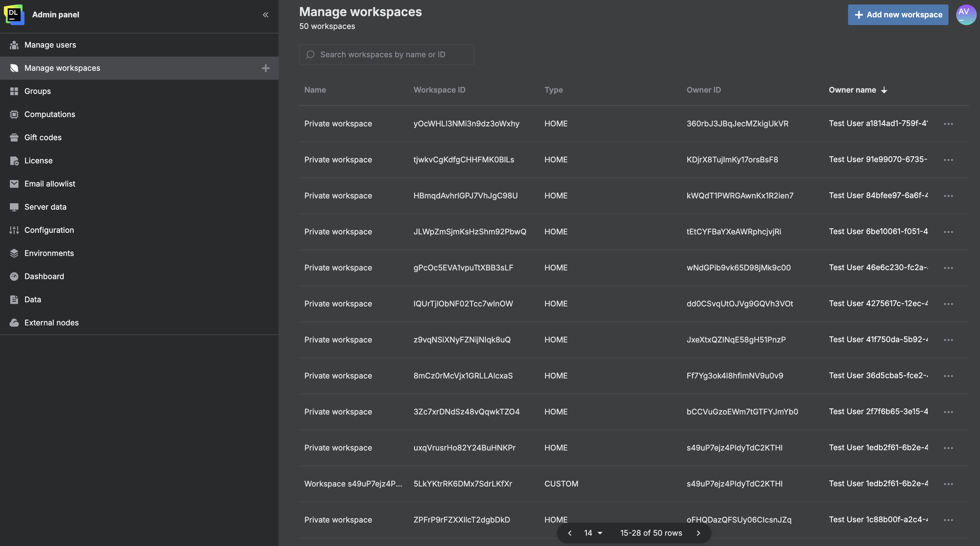Open the Email allowlist icon

[14, 184]
